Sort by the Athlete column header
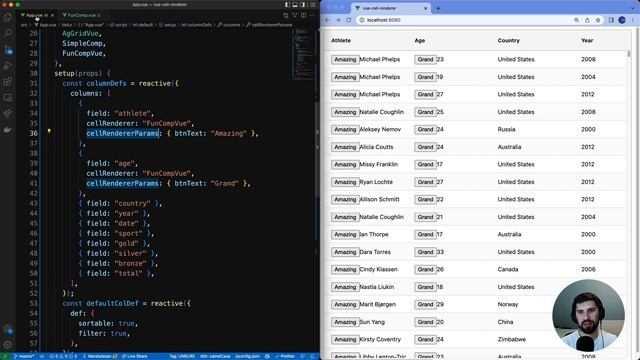This screenshot has height=360, width=640. 341,40
